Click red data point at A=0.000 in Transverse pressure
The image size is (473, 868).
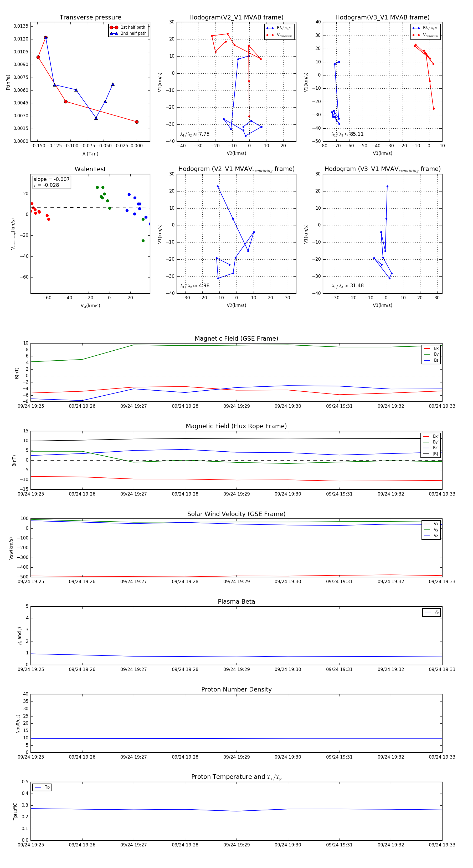(137, 122)
